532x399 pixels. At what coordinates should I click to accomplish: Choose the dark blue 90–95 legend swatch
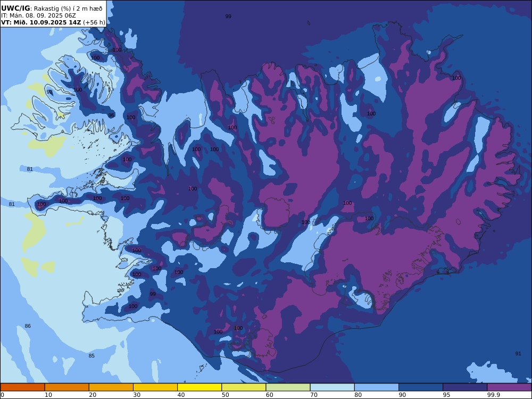421,387
